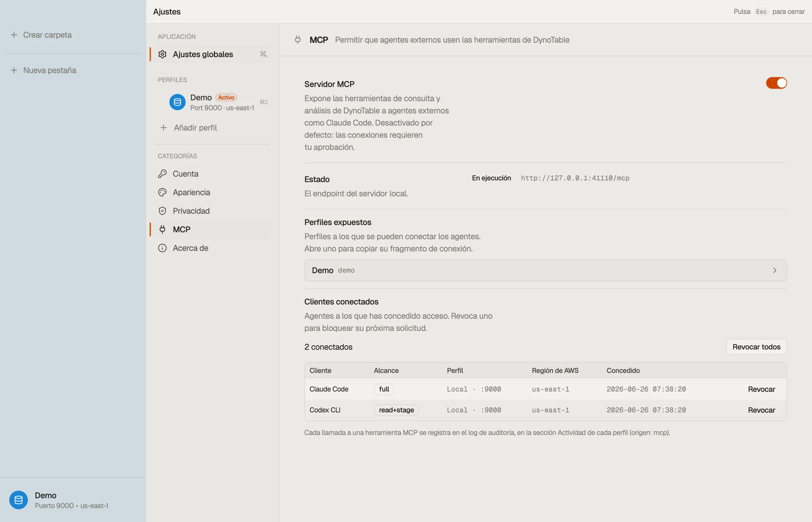Revoke access for Claude Code
The height and width of the screenshot is (522, 812).
tap(761, 389)
